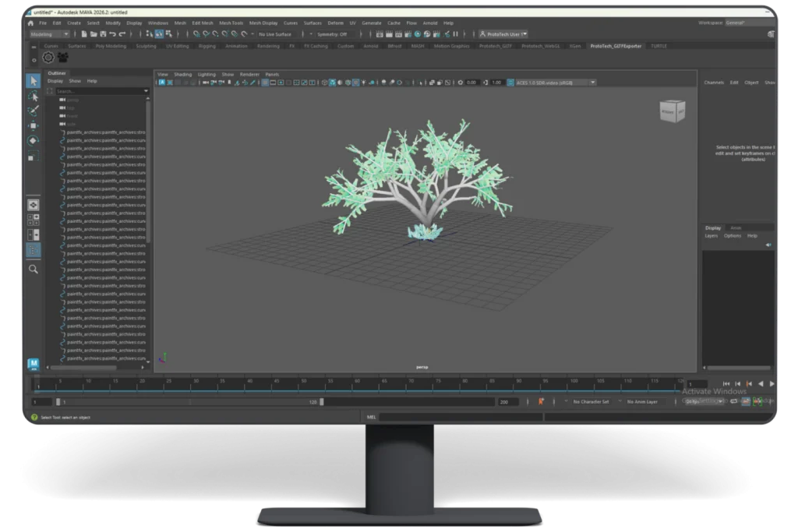The image size is (798, 532).
Task: Pick the Lasso selection tool
Action: click(33, 95)
